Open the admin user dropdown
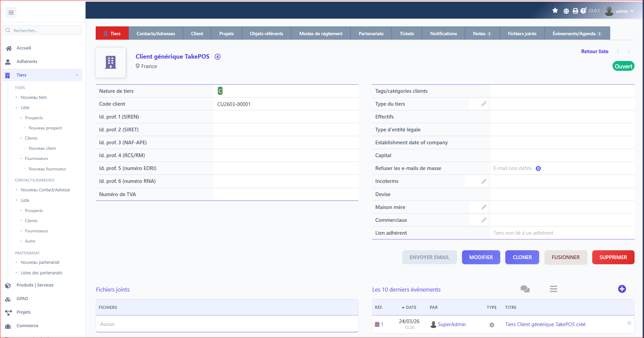The width and height of the screenshot is (644, 338). tap(619, 11)
